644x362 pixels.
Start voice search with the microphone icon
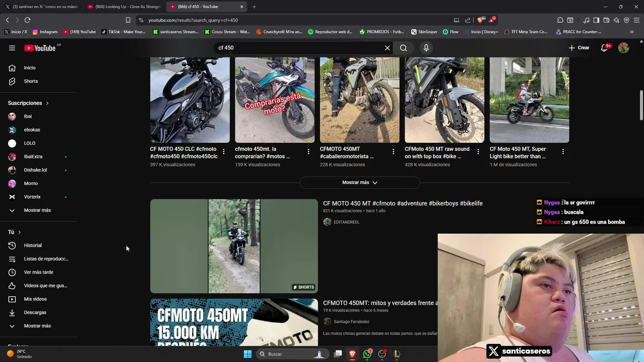[x=426, y=48]
